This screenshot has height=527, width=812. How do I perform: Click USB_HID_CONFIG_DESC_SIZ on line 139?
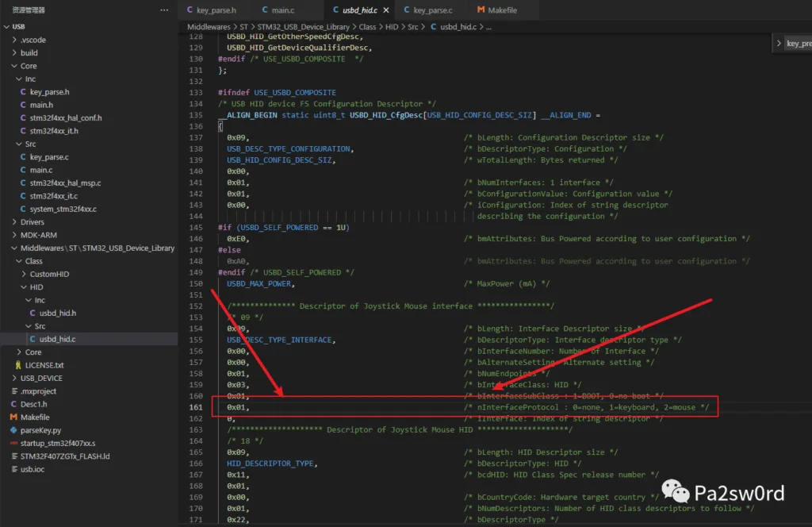279,160
